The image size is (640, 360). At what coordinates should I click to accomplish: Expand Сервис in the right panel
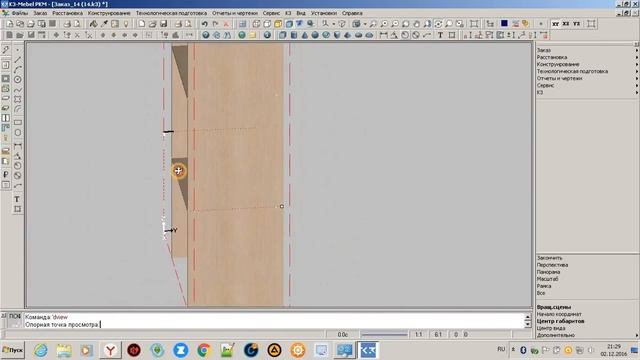pos(587,85)
